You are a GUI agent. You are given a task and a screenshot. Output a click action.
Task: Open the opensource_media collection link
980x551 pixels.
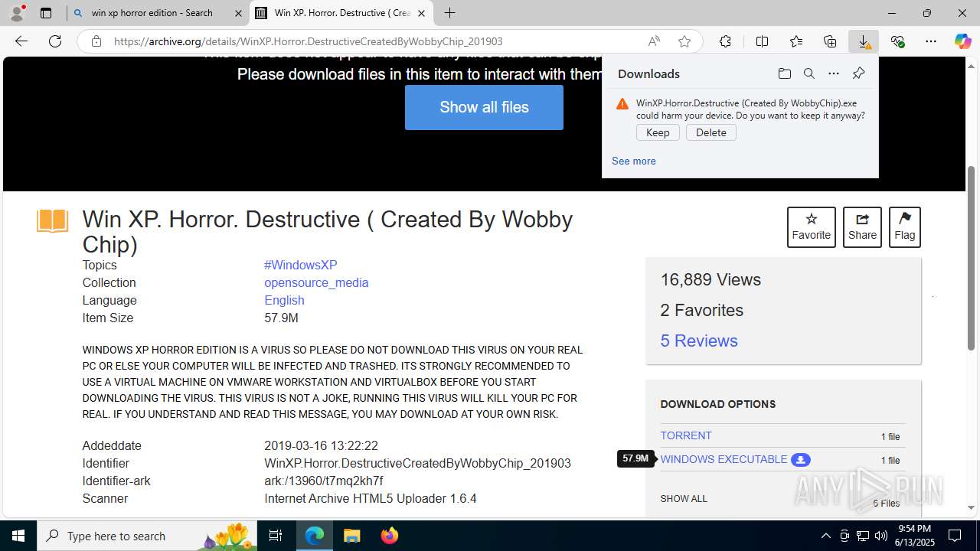pos(316,282)
